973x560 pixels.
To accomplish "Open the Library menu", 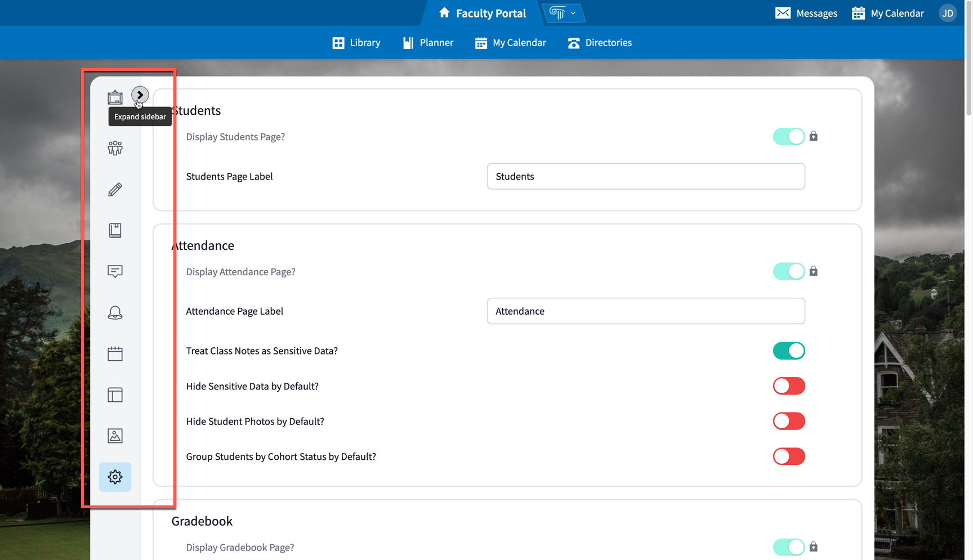I will [356, 43].
